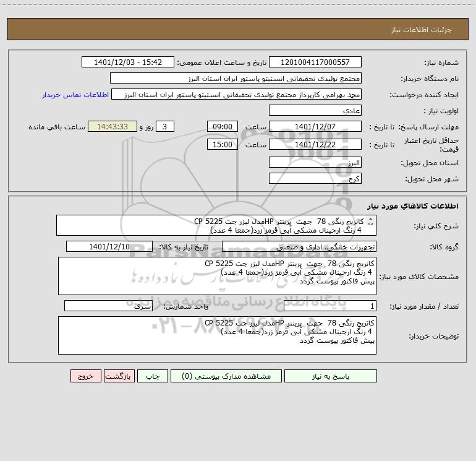Select the شماره نیاز field 1201004117000557
Viewport: 476px width, 461px height.
[x=315, y=62]
